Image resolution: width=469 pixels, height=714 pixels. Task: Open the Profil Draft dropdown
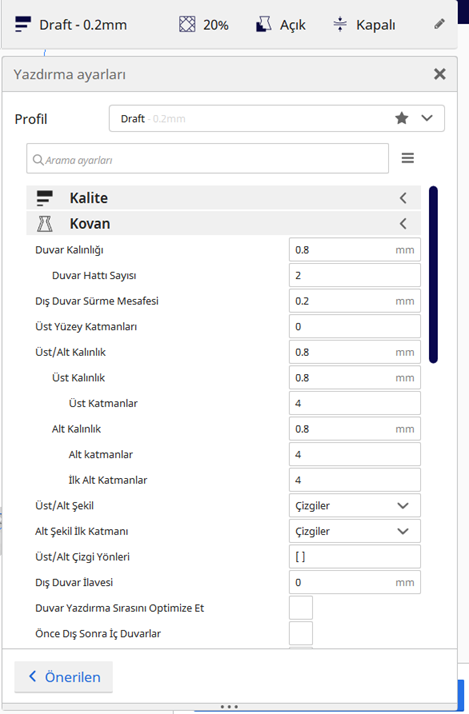(x=276, y=118)
